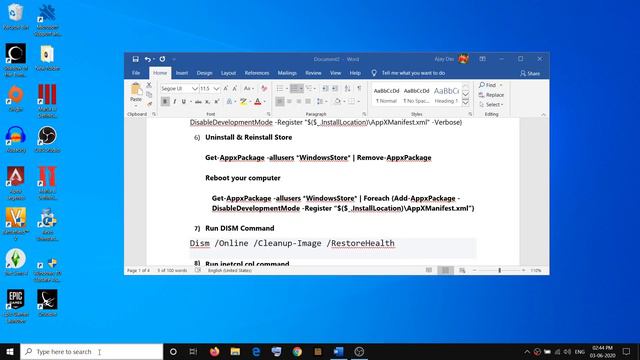Image resolution: width=640 pixels, height=360 pixels.
Task: Shrink font size with the smaller A icon
Action: [x=235, y=89]
